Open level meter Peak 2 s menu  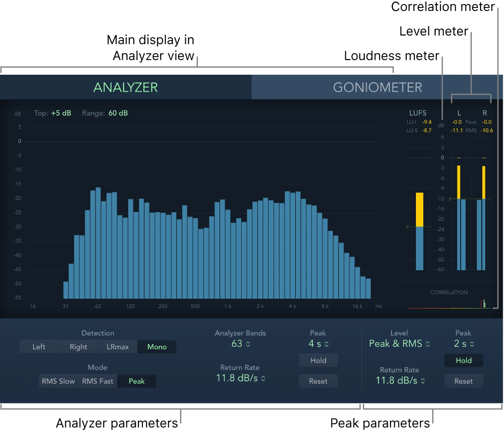[x=463, y=344]
